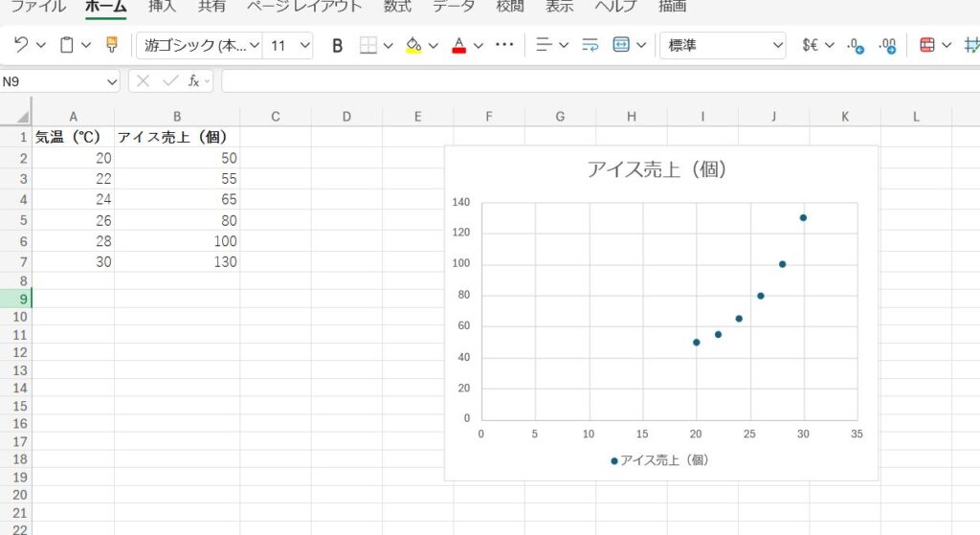980x535 pixels.
Task: Show more font options ellipsis
Action: pos(504,44)
